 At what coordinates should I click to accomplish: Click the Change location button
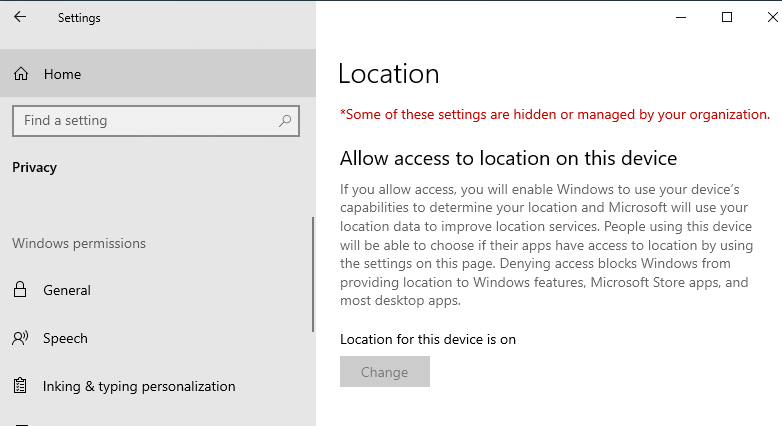point(385,372)
